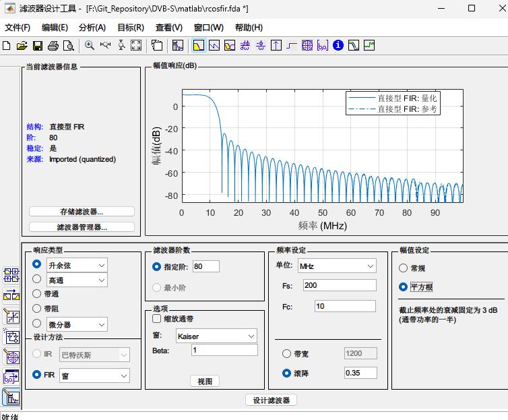Click the Save disk icon in toolbar
The image size is (508, 420).
38,46
